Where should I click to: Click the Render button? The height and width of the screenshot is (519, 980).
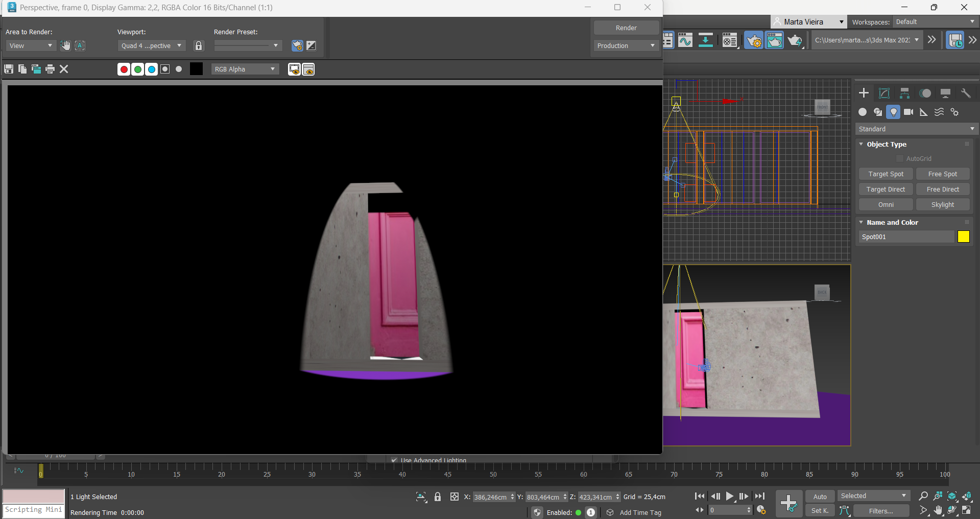pos(626,28)
